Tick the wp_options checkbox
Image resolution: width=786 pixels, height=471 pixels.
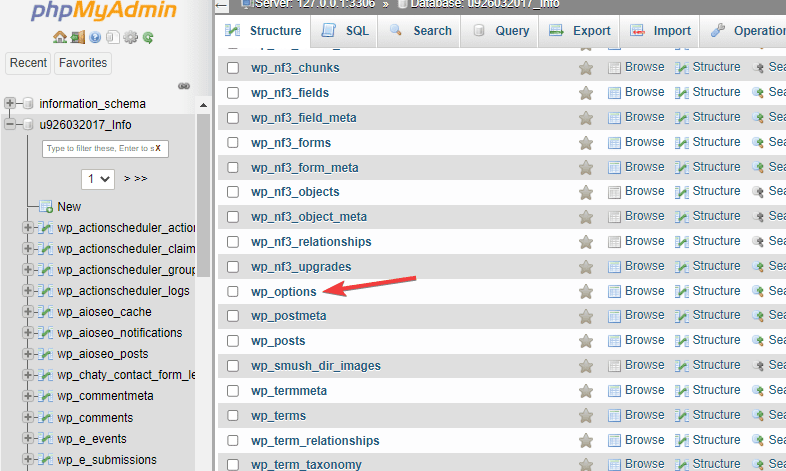pos(233,292)
